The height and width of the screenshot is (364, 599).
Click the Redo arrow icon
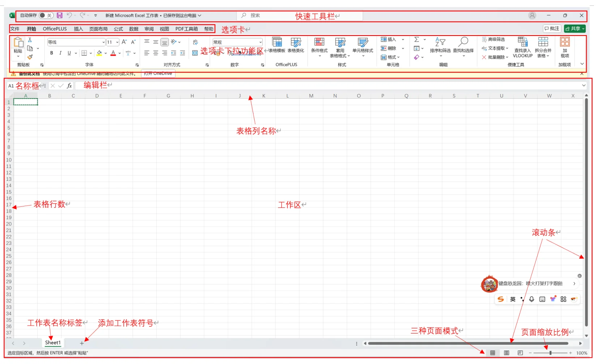(82, 15)
